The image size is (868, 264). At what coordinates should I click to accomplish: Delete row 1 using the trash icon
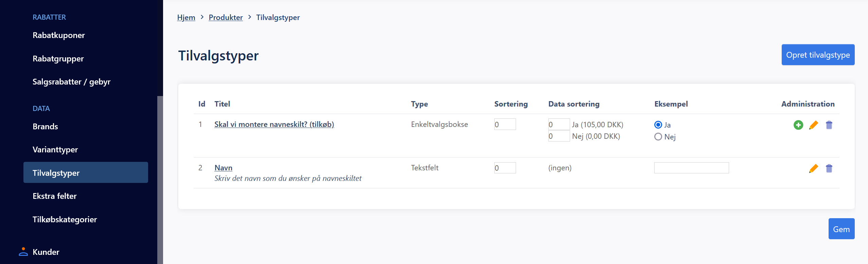829,125
